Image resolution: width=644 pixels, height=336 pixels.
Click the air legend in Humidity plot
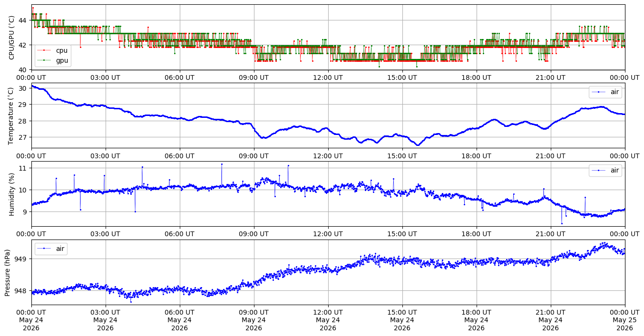pyautogui.click(x=605, y=170)
